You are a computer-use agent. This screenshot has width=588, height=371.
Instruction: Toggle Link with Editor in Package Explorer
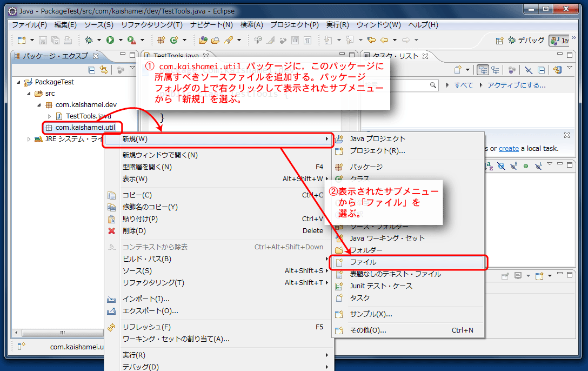pyautogui.click(x=104, y=70)
